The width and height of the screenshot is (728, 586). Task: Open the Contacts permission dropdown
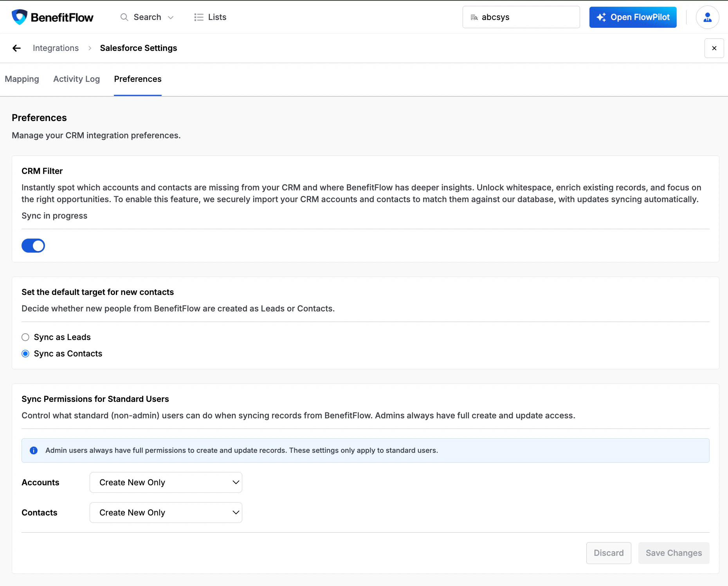click(x=166, y=512)
